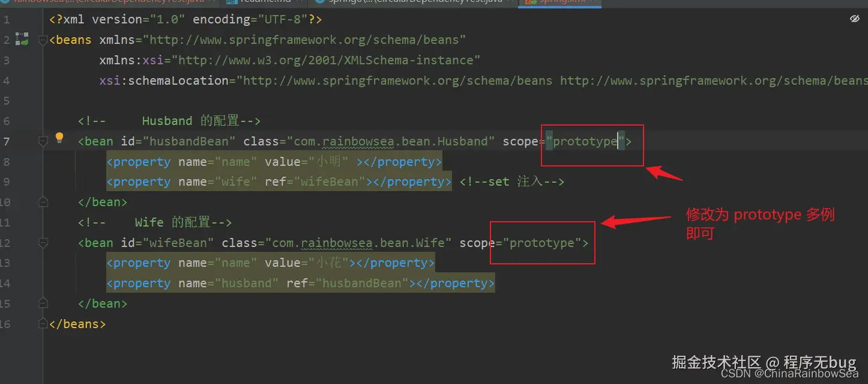The width and height of the screenshot is (868, 384).
Task: Click name="husband" attribute on line 14
Action: click(x=229, y=283)
